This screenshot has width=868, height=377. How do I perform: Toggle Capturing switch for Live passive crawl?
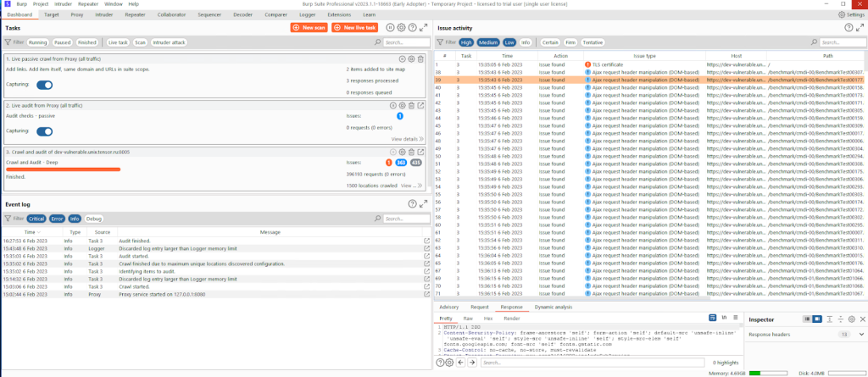pos(44,85)
